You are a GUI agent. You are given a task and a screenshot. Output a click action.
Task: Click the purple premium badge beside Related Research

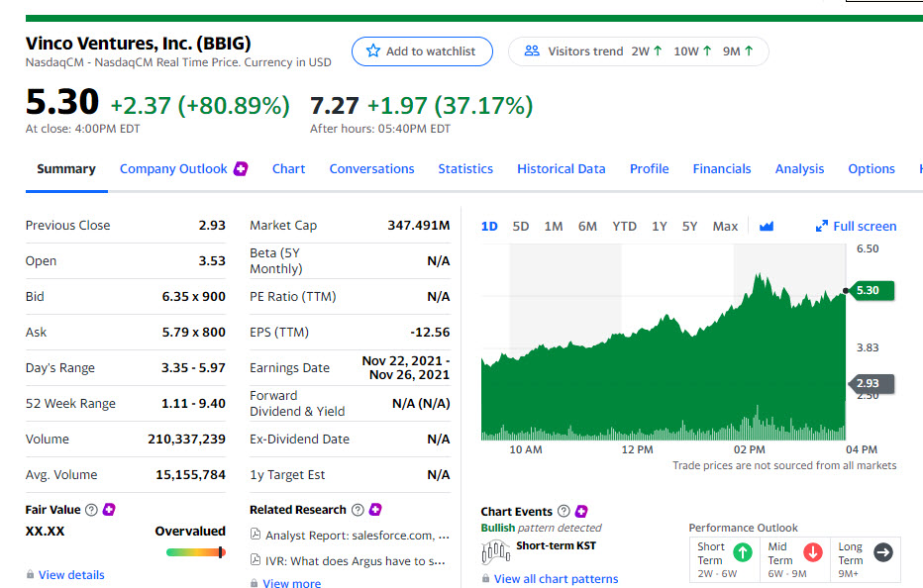(375, 510)
